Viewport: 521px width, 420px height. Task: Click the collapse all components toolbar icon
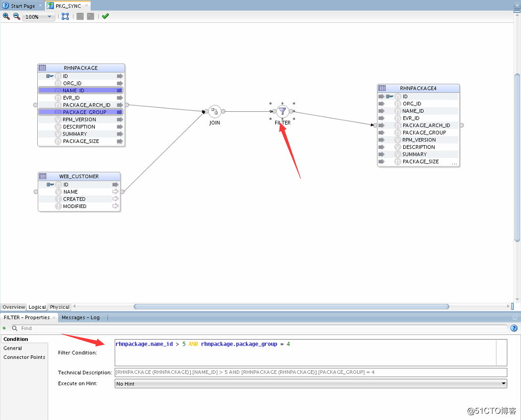point(80,16)
